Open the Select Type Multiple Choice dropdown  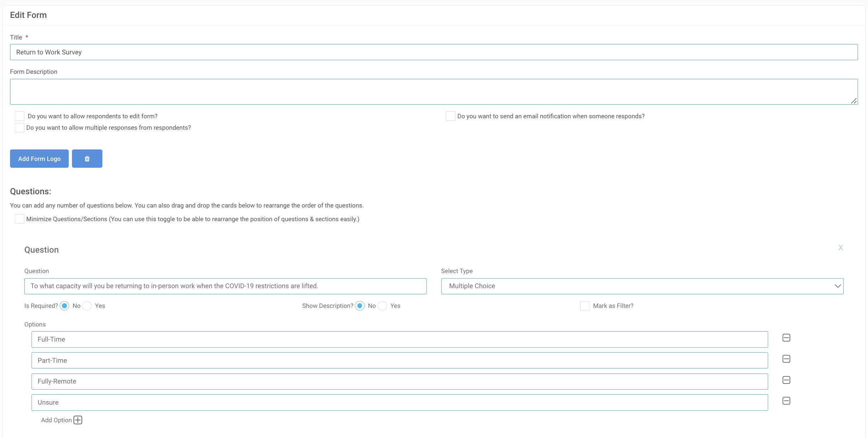642,286
